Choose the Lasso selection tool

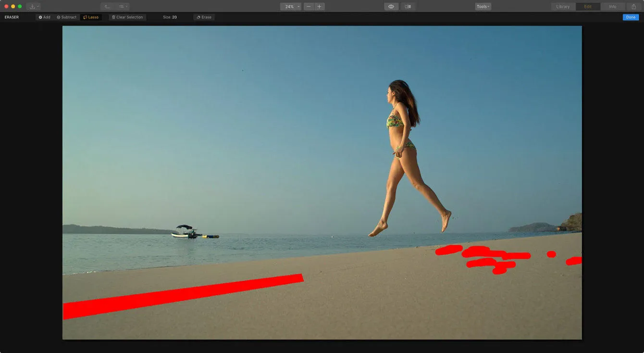pos(91,17)
